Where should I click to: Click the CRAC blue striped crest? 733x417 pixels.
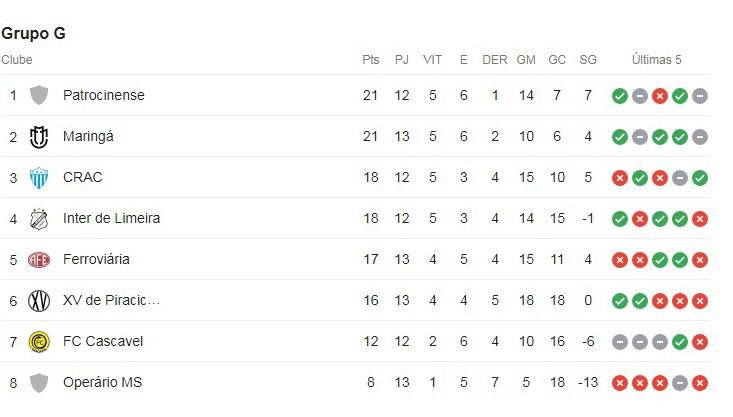pyautogui.click(x=39, y=178)
